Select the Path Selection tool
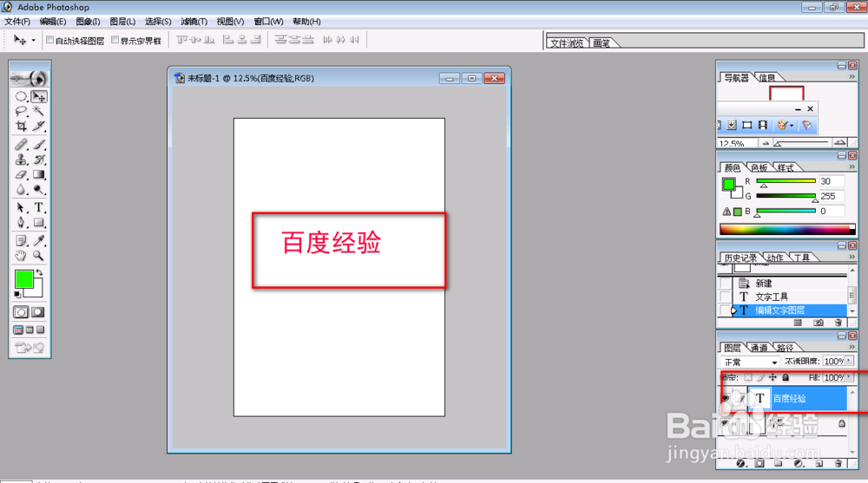Viewport: 868px width, 483px height. click(x=21, y=207)
